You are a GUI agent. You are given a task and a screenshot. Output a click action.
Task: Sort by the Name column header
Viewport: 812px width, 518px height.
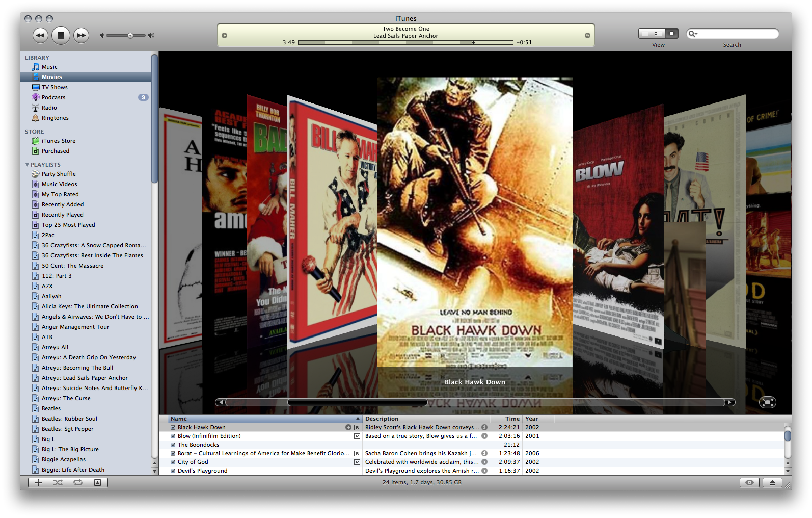(x=265, y=419)
